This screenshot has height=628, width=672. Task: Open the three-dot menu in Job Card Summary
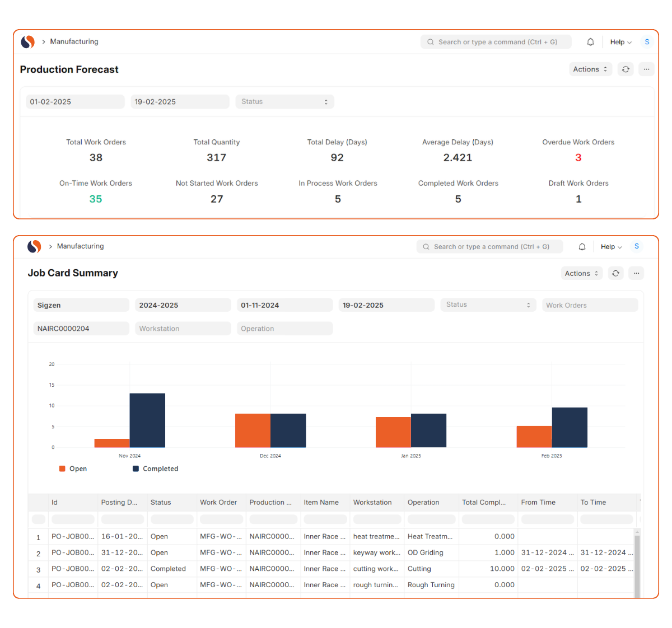point(636,273)
